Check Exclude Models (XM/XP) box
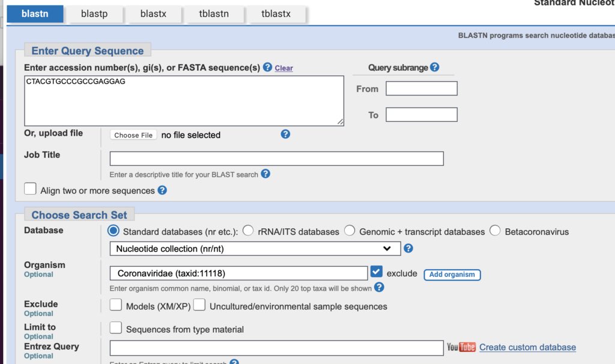The image size is (615, 364). click(116, 305)
